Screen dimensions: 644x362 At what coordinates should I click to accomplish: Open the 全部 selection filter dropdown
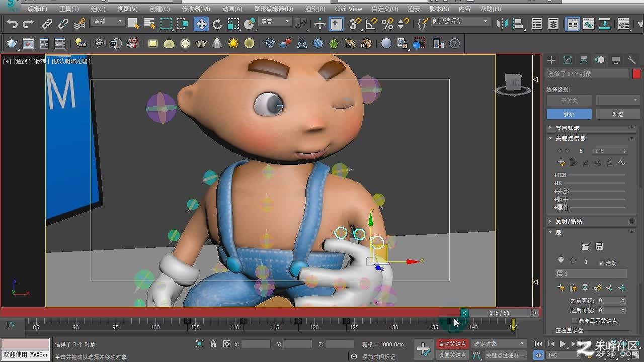[108, 22]
